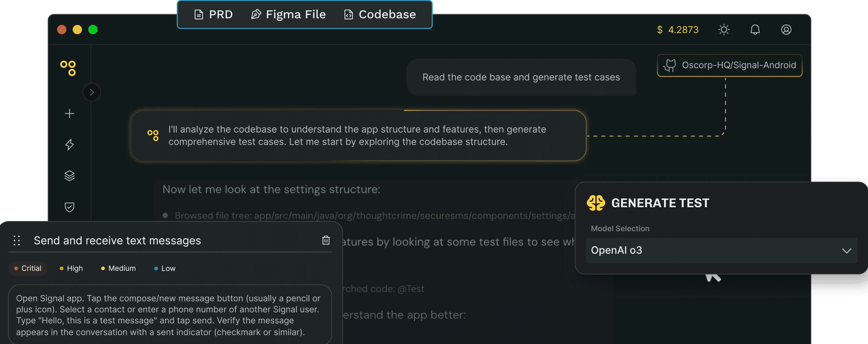Image resolution: width=868 pixels, height=344 pixels.
Task: Toggle the theme with sun icon
Action: click(724, 30)
